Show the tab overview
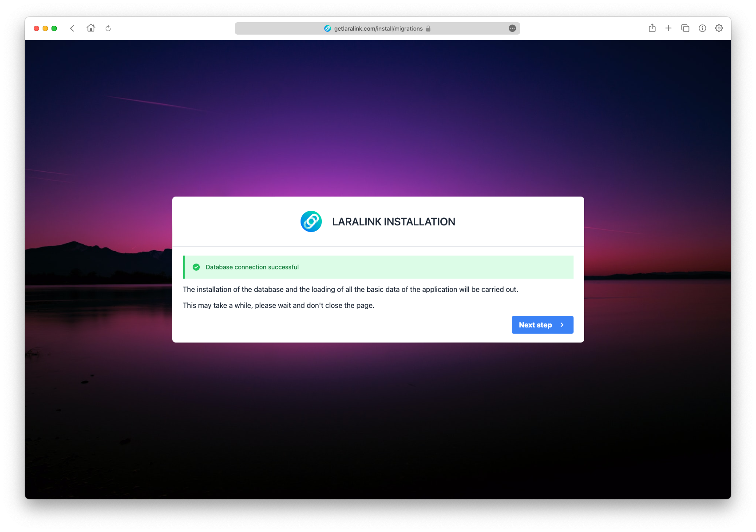This screenshot has height=532, width=756. [685, 28]
